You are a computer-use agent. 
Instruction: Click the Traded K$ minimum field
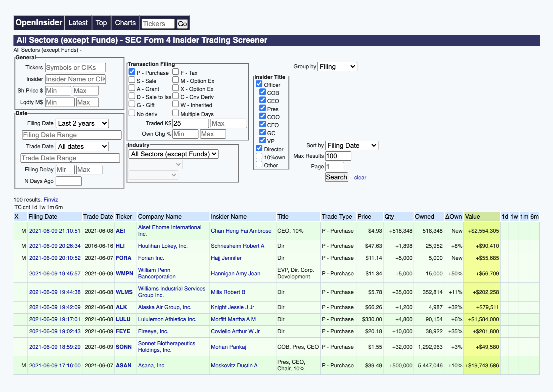pyautogui.click(x=191, y=123)
